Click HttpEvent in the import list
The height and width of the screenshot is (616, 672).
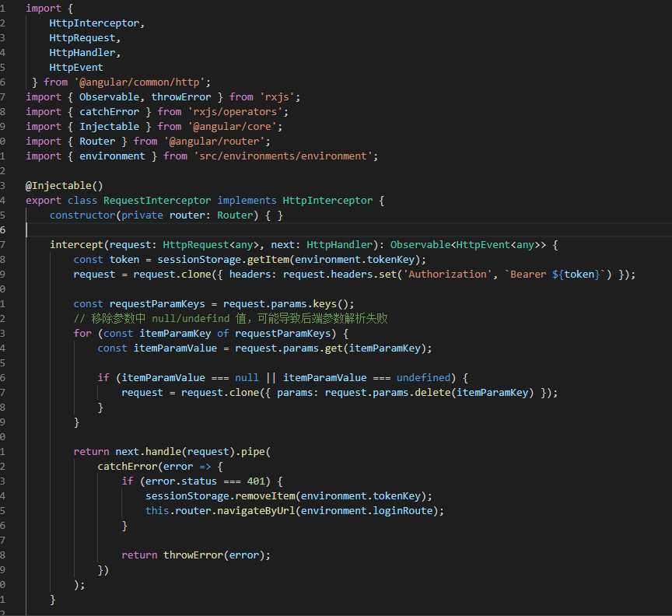tap(76, 68)
